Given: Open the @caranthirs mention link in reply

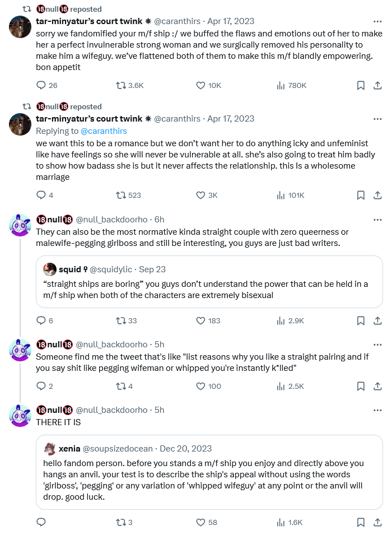Looking at the screenshot, I should click(x=104, y=131).
